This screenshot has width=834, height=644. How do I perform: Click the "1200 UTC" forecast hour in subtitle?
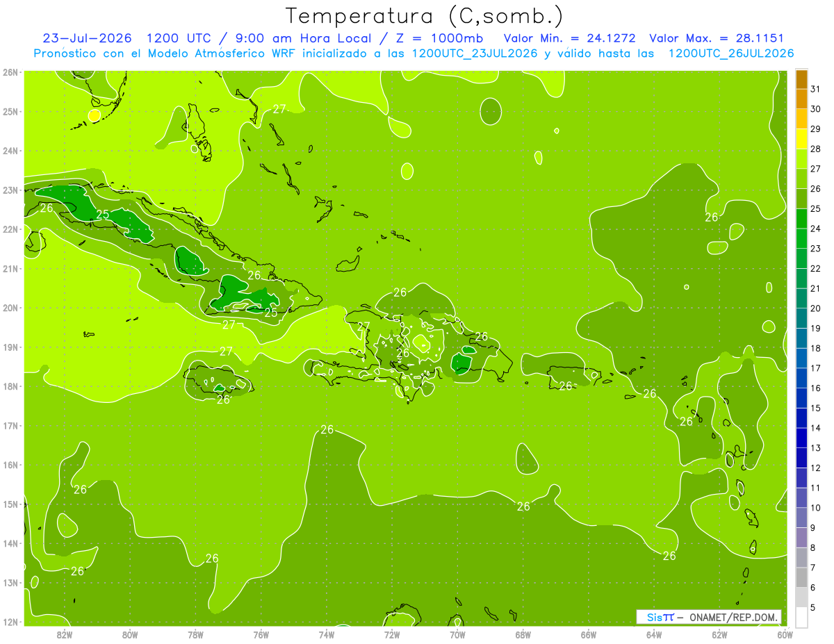tap(178, 38)
